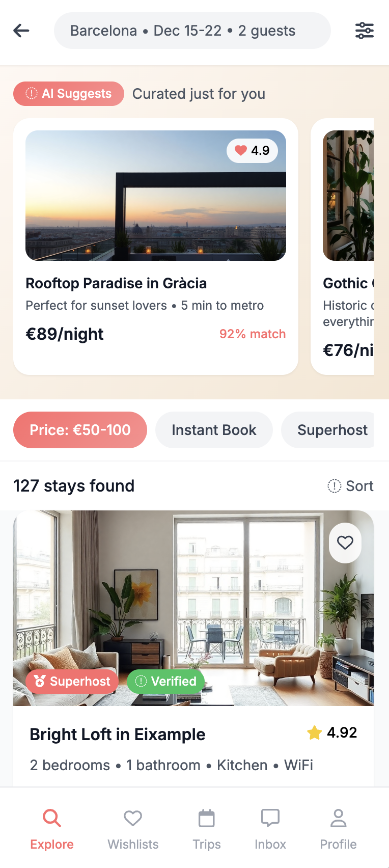
Task: Tap the back arrow icon
Action: pos(21,31)
